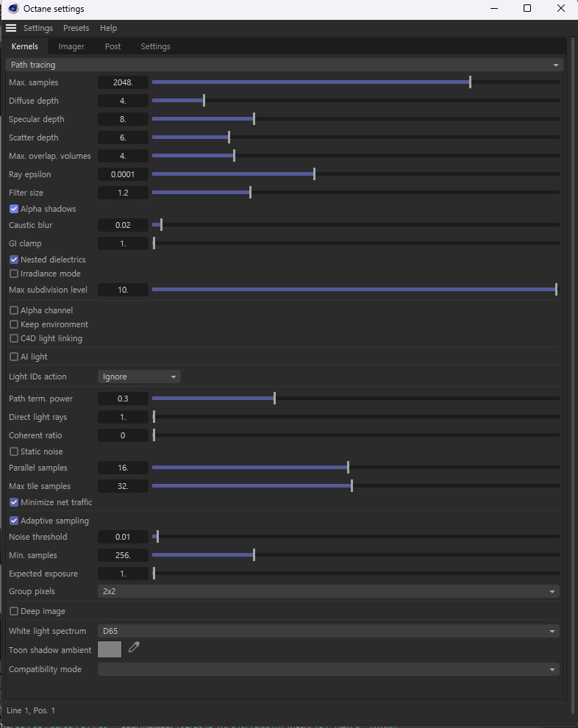Click the Min. samples slider handle

[x=254, y=555]
